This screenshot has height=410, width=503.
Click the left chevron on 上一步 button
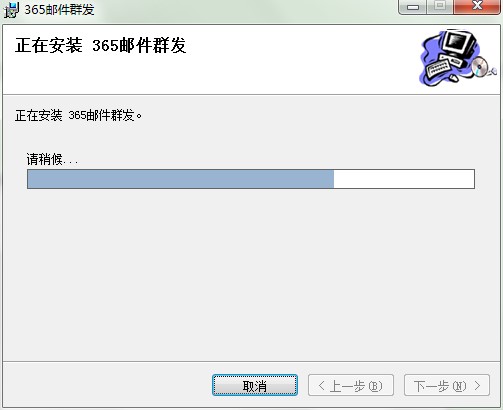tap(321, 386)
